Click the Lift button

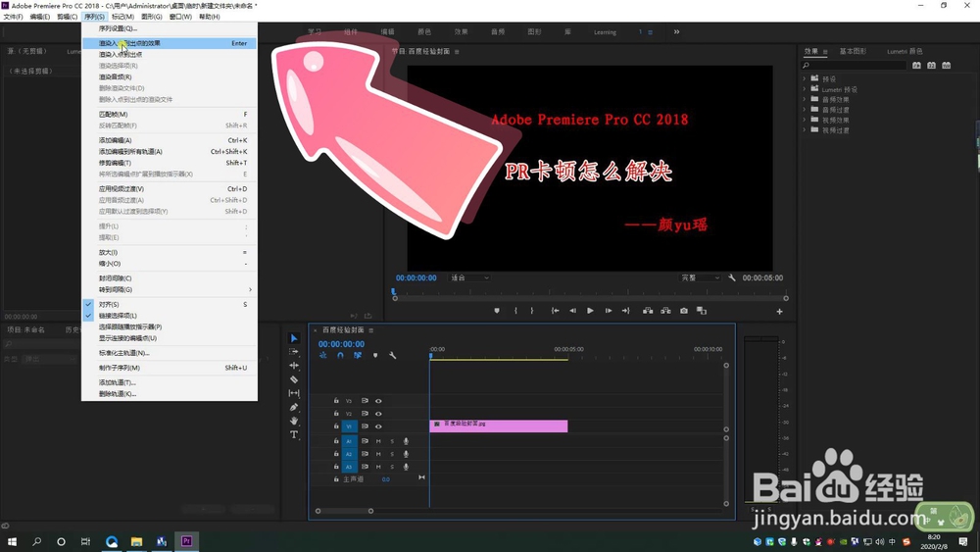[x=648, y=311]
